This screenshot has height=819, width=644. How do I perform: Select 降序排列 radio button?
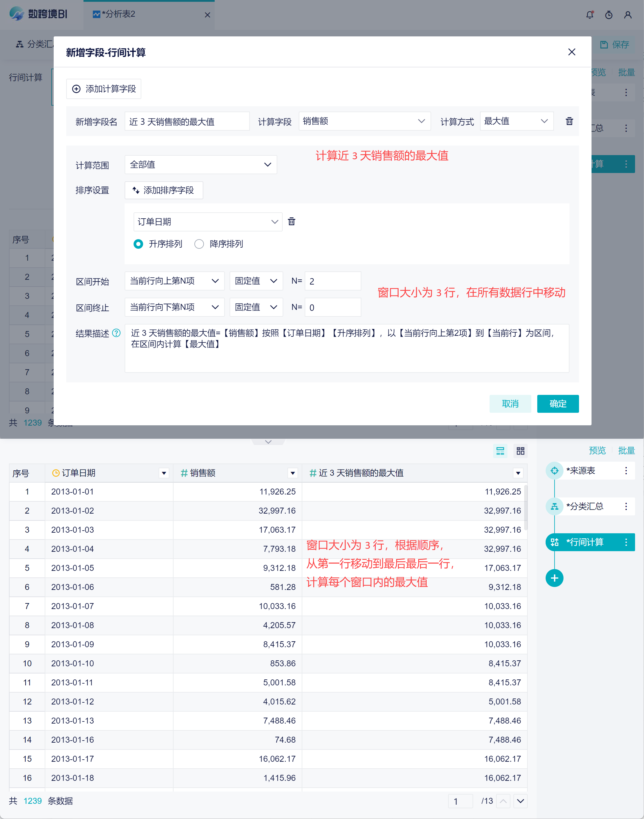pos(199,244)
